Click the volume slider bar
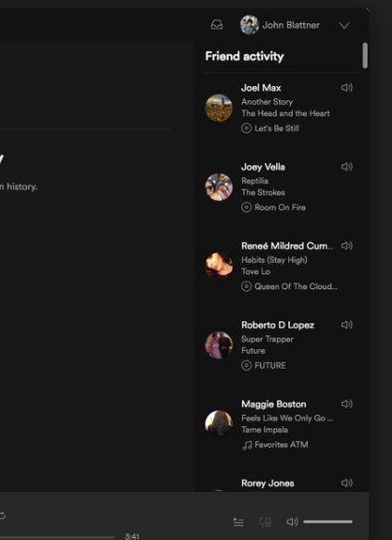 [328, 521]
